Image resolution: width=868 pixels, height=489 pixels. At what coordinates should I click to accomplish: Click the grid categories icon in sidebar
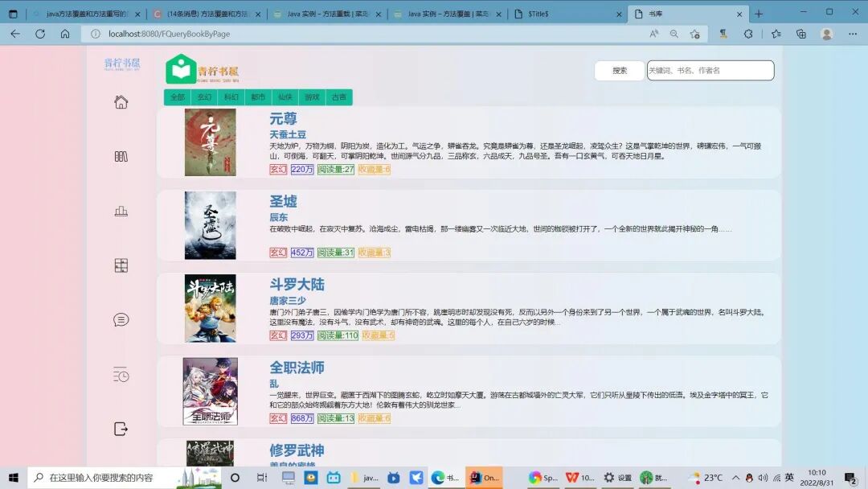pyautogui.click(x=121, y=265)
